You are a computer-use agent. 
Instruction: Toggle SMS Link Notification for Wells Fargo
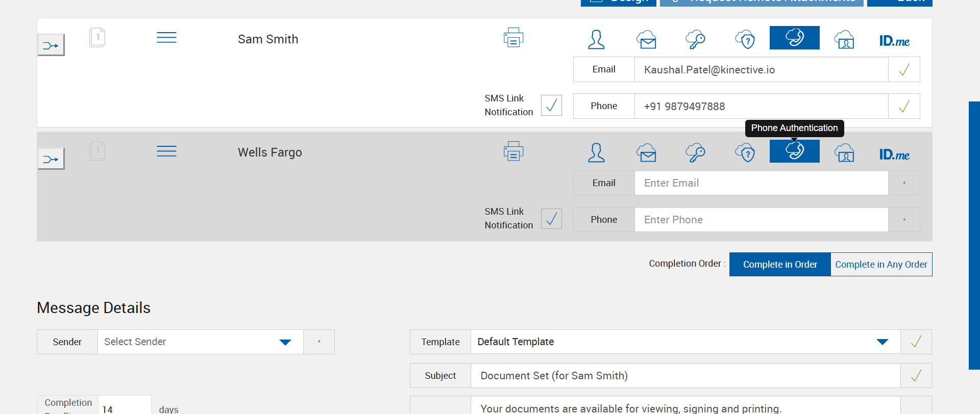(551, 219)
